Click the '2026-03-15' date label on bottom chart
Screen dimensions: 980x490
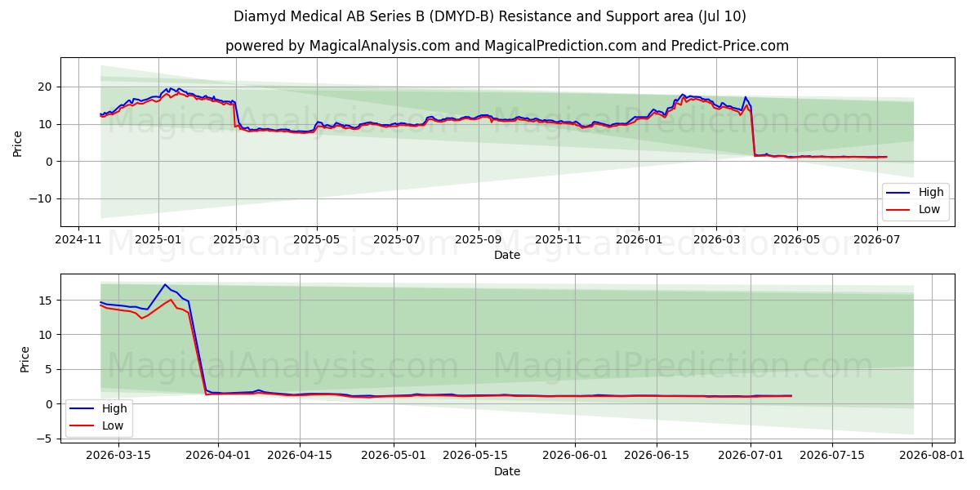point(118,457)
